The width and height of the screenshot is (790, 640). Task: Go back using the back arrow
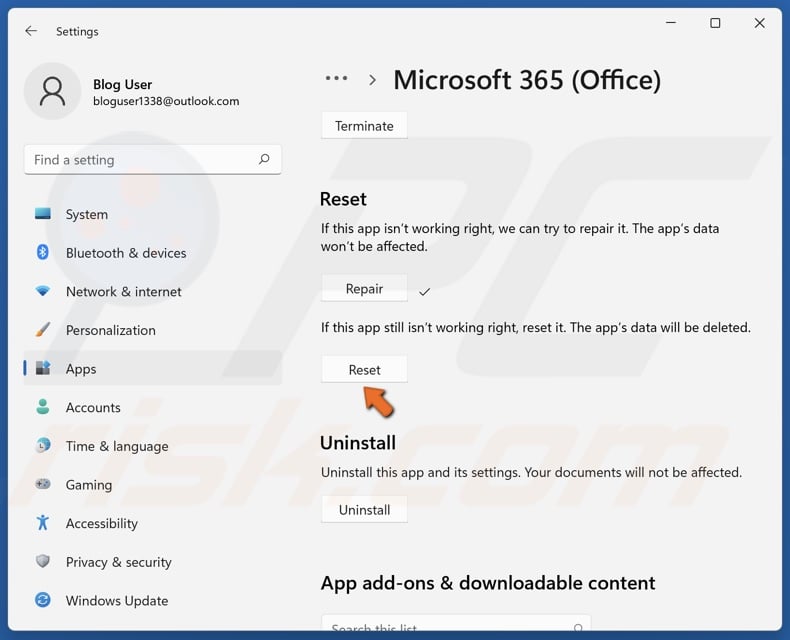pos(31,31)
